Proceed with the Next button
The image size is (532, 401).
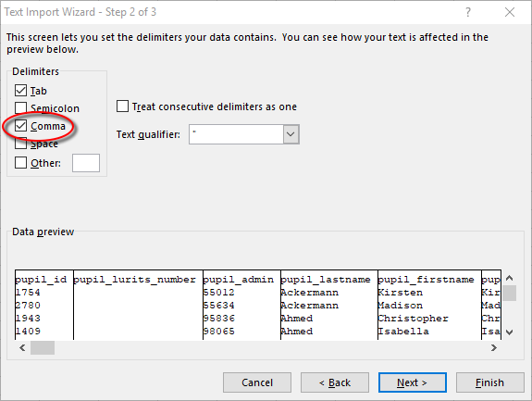pos(413,382)
